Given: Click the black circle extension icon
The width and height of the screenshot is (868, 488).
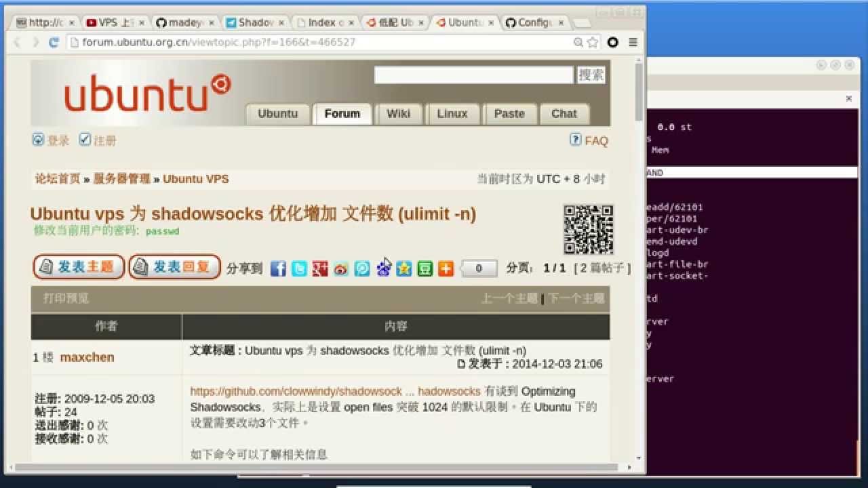Looking at the screenshot, I should 613,42.
